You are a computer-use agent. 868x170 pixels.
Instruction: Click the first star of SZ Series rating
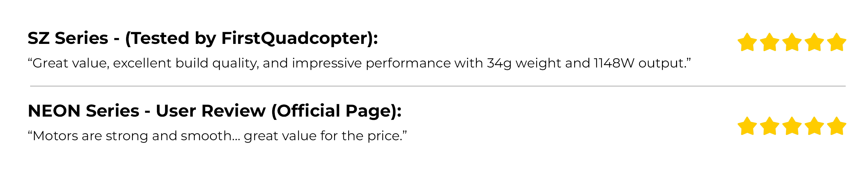747,42
